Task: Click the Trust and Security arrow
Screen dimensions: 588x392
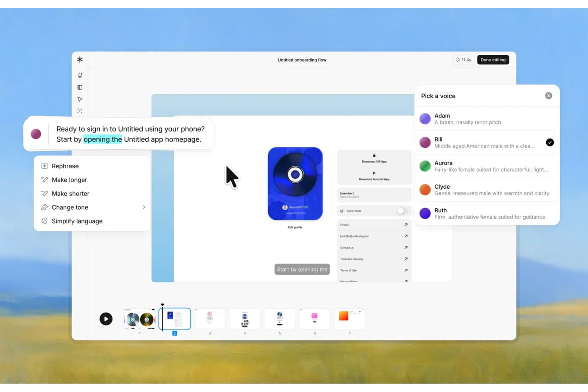Action: click(406, 259)
